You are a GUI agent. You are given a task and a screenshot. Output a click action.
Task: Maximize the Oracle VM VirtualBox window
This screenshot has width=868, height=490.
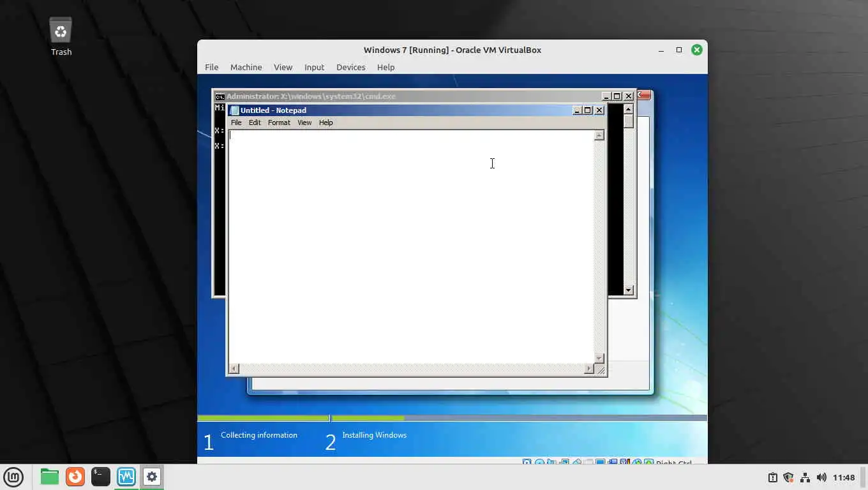click(x=679, y=50)
